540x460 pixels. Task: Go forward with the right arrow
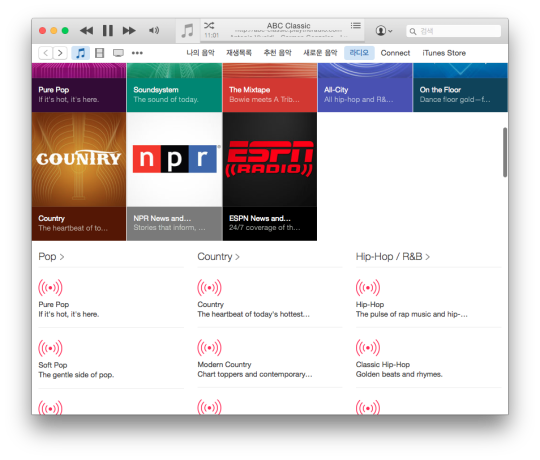60,53
